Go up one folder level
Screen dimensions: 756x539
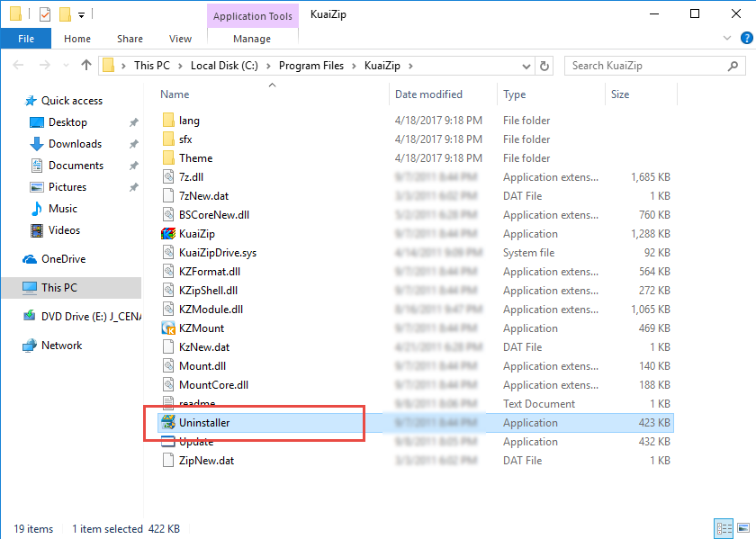(x=86, y=65)
